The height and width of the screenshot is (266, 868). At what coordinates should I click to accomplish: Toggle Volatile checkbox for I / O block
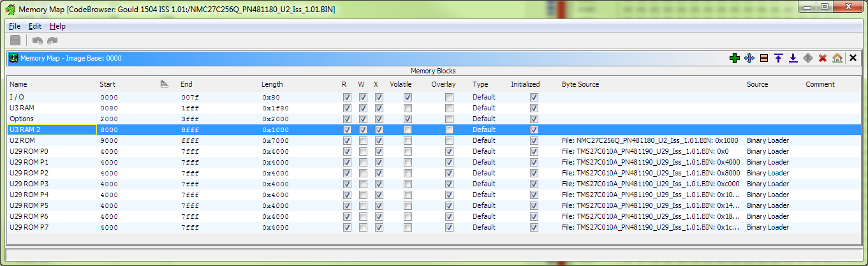tap(408, 97)
